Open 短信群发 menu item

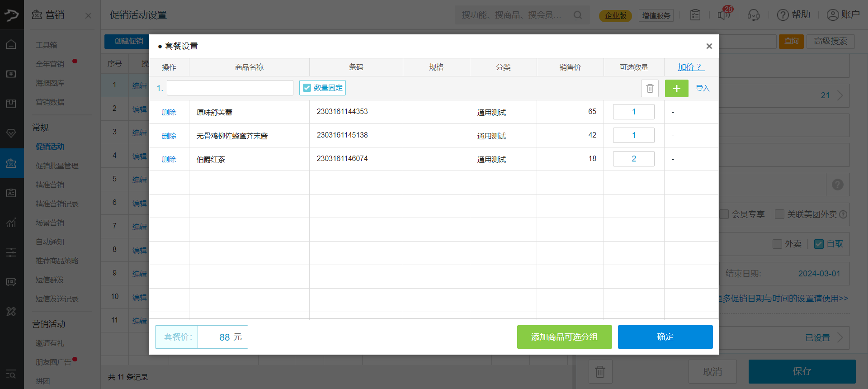pos(50,280)
